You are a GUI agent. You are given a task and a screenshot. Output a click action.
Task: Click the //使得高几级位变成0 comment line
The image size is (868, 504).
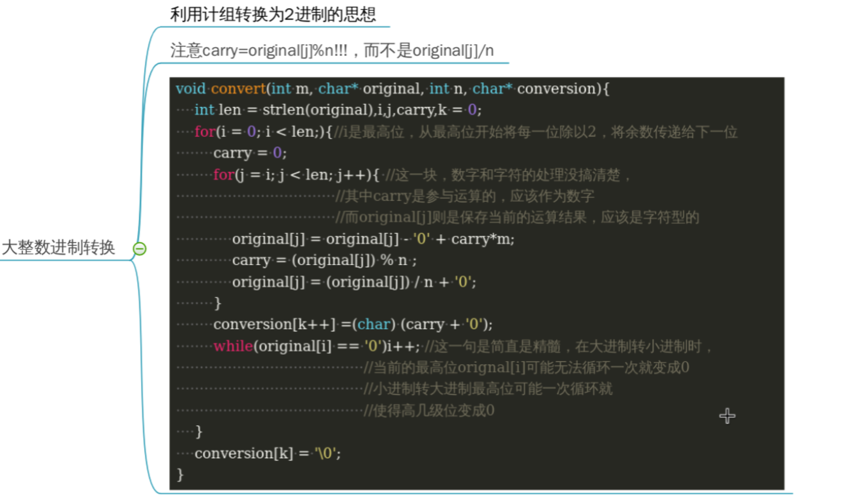click(429, 410)
